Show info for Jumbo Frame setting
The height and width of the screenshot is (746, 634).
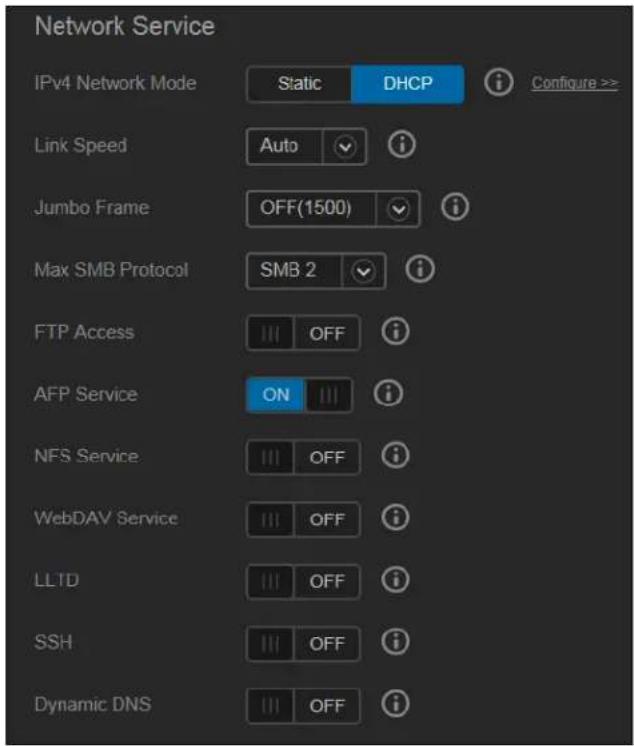(x=455, y=207)
